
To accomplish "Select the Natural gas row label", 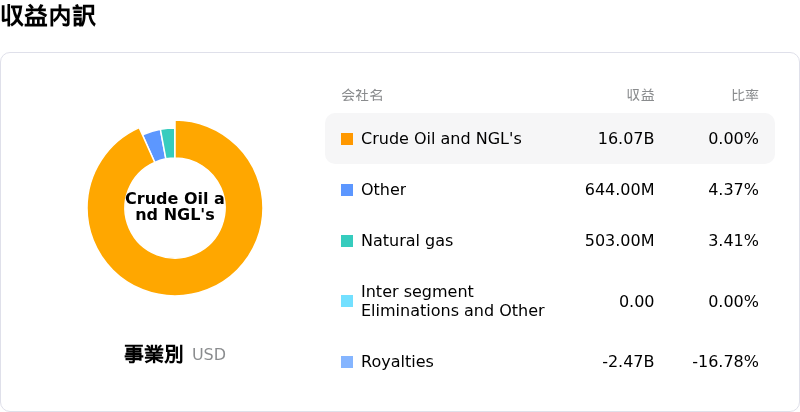I will pyautogui.click(x=407, y=241).
